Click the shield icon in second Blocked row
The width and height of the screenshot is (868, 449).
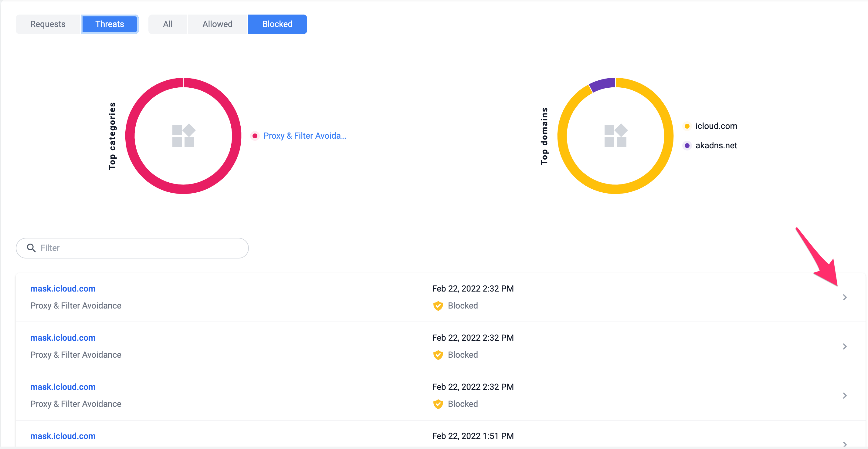(438, 355)
